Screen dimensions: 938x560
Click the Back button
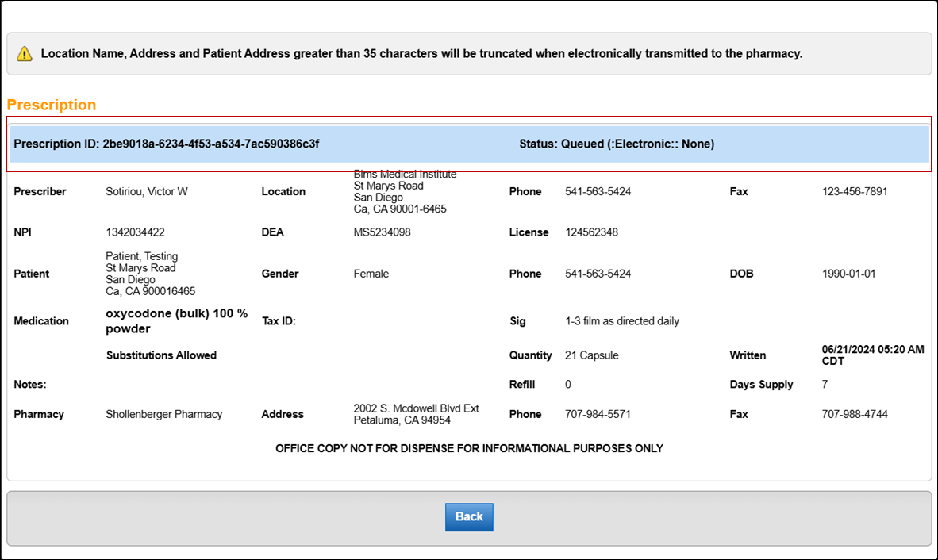(469, 516)
